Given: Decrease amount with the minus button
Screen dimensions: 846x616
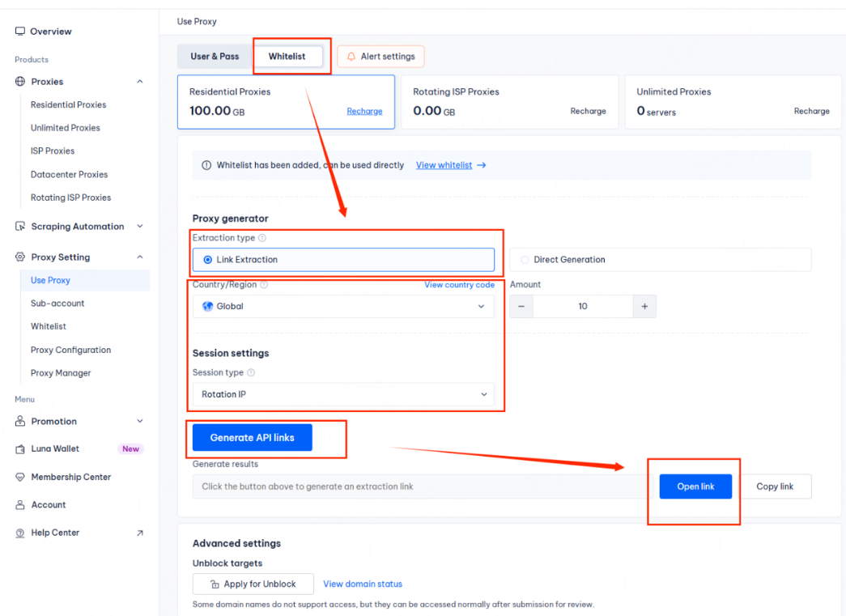Looking at the screenshot, I should (x=521, y=307).
